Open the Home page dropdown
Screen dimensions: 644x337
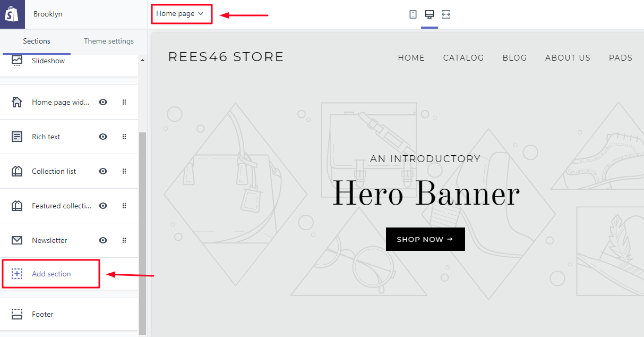point(180,14)
